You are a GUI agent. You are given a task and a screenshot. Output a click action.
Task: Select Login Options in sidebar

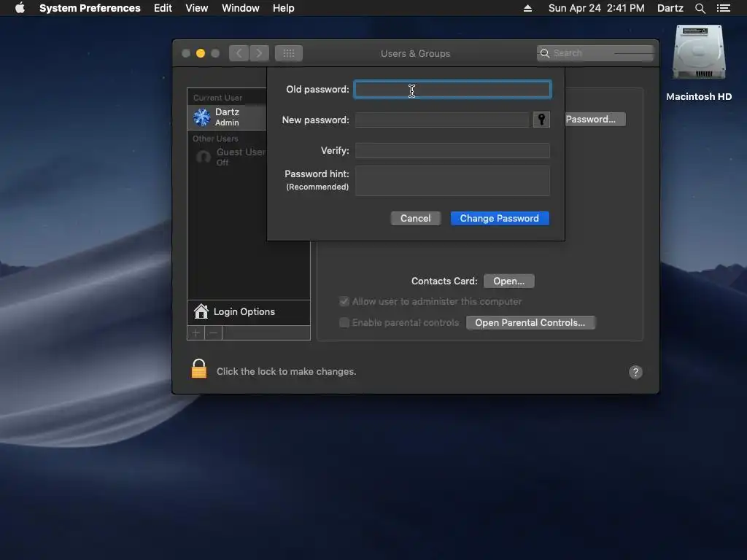click(249, 312)
